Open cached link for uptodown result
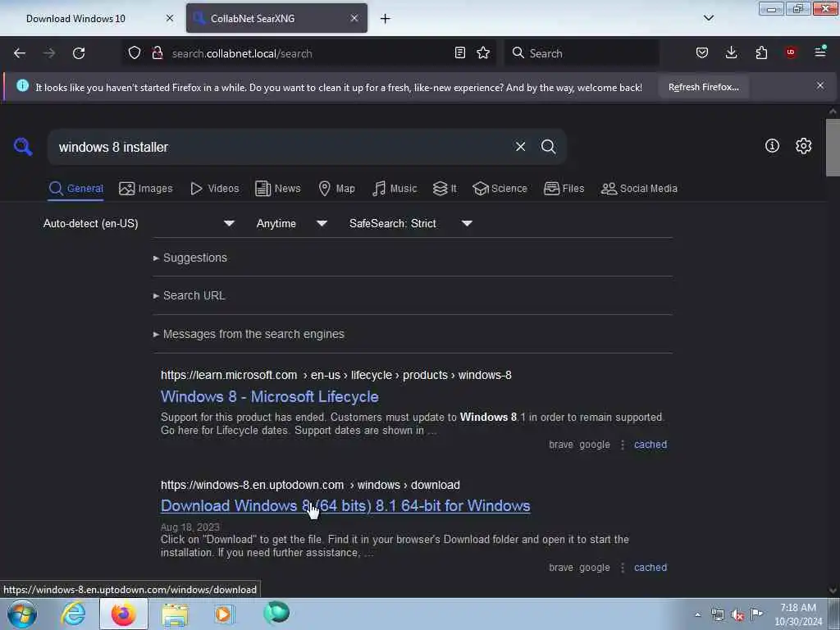This screenshot has height=630, width=840. [x=651, y=568]
